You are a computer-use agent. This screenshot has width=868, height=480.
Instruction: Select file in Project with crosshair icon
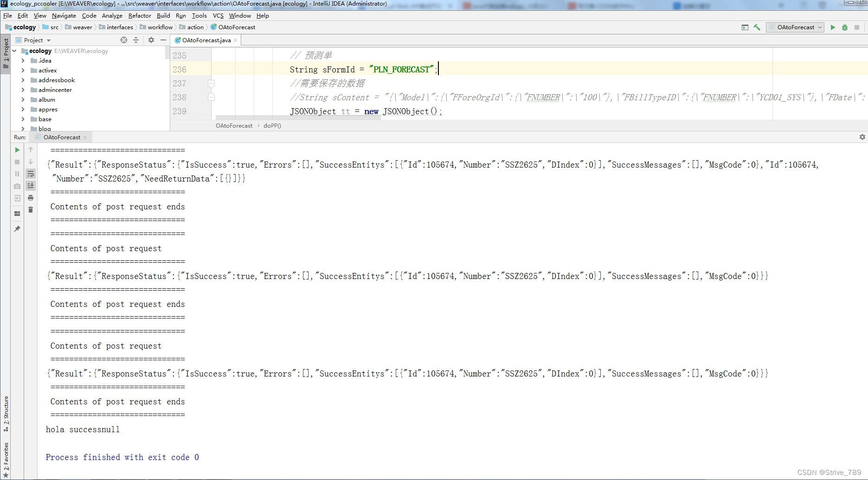pos(124,40)
